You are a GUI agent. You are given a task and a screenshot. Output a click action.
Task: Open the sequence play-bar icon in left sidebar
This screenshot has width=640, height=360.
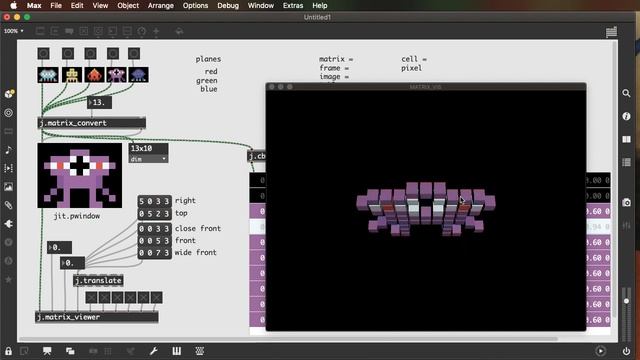point(9,168)
